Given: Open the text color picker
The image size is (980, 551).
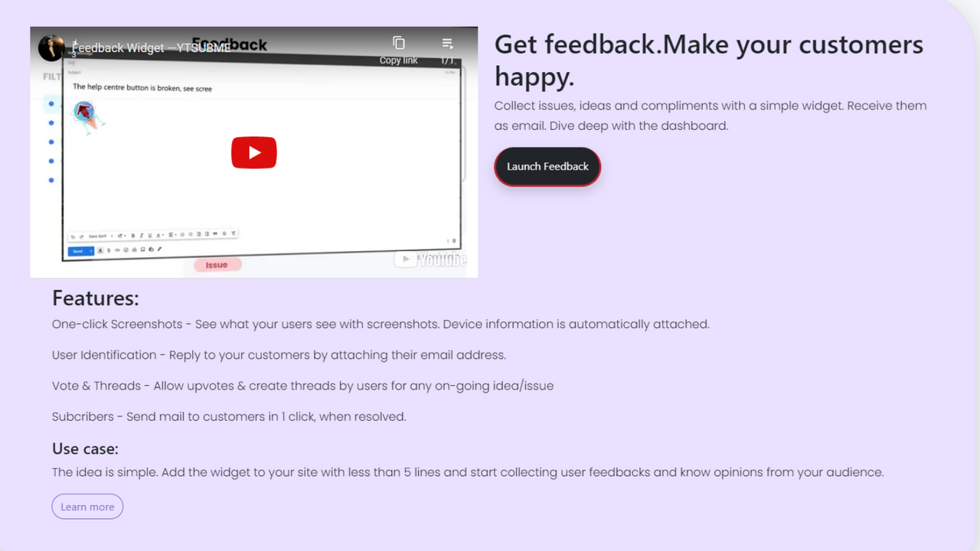Looking at the screenshot, I should (x=158, y=235).
